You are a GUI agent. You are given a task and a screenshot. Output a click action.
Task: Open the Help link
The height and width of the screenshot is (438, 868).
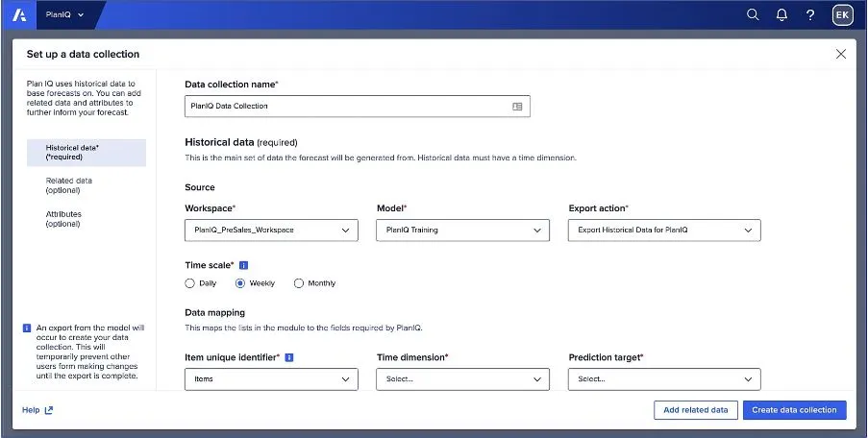(31, 410)
